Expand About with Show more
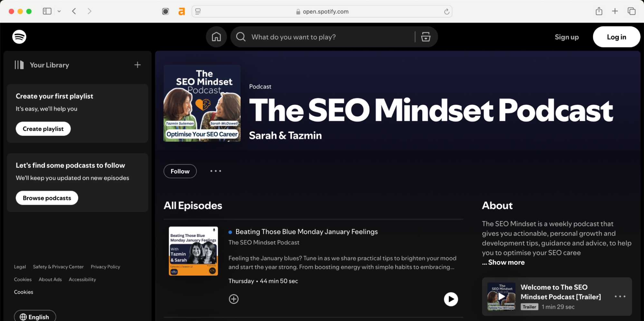The width and height of the screenshot is (644, 321). click(x=503, y=262)
